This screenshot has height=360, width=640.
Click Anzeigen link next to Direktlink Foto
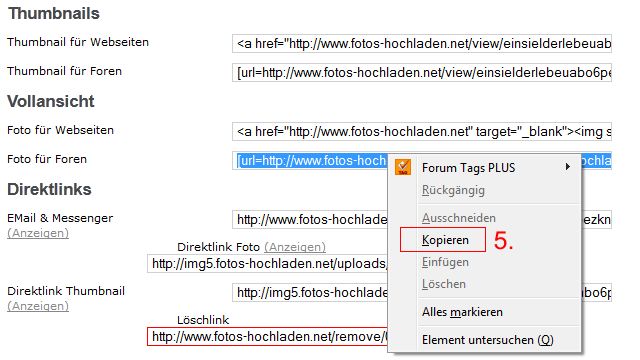295,247
